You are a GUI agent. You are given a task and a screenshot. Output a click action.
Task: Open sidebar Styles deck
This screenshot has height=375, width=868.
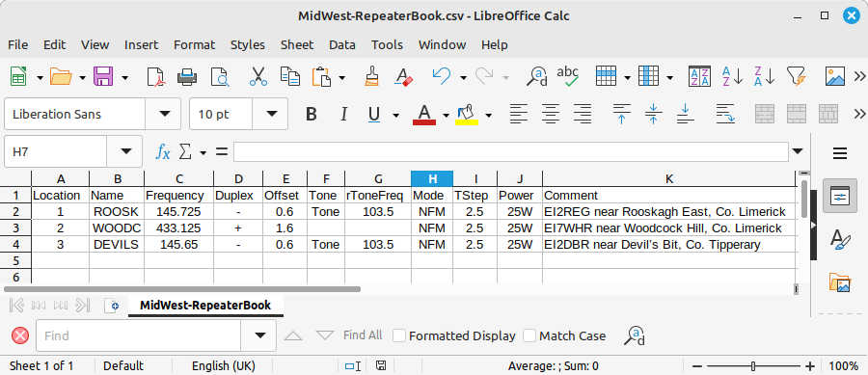click(x=839, y=239)
